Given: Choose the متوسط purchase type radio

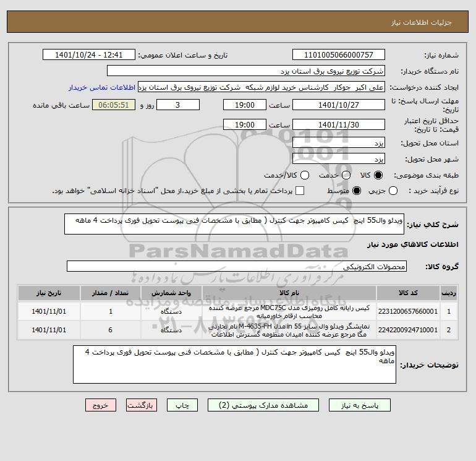Looking at the screenshot, I should (357, 191).
